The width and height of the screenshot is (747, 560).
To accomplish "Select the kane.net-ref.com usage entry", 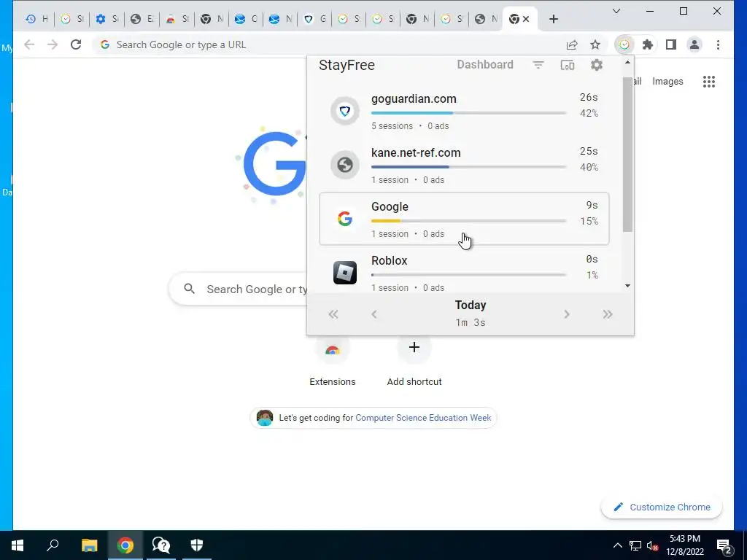I will coord(464,165).
